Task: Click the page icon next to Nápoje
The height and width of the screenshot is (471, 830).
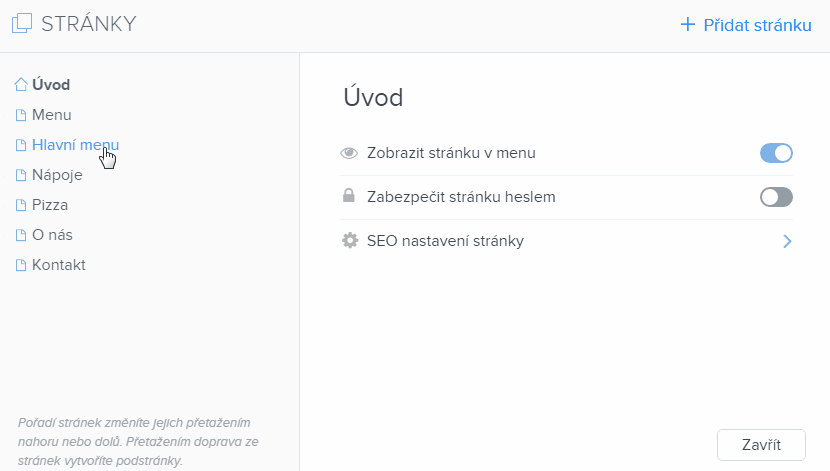Action: 21,175
